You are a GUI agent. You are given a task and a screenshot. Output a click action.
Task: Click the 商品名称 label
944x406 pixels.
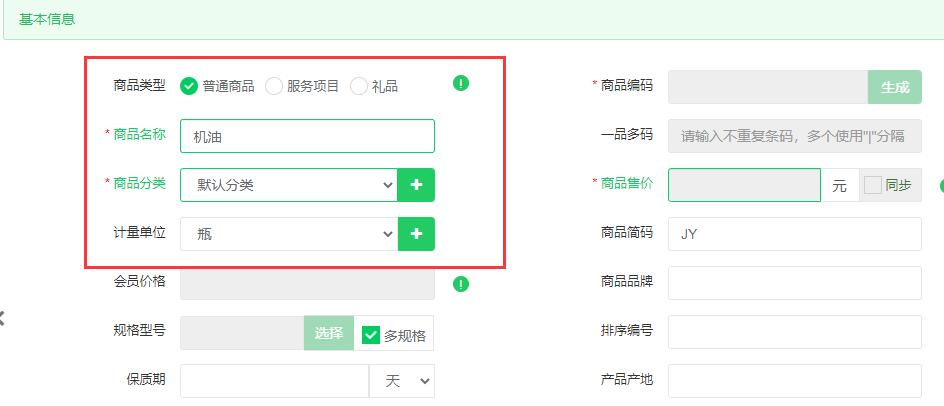pos(139,134)
